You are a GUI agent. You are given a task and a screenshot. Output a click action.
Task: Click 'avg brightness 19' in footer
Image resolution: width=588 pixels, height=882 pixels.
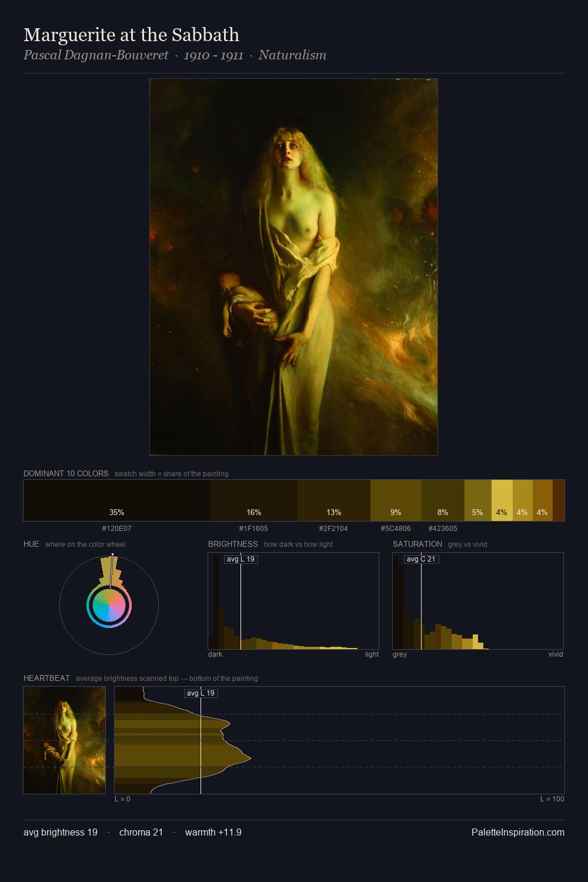61,832
